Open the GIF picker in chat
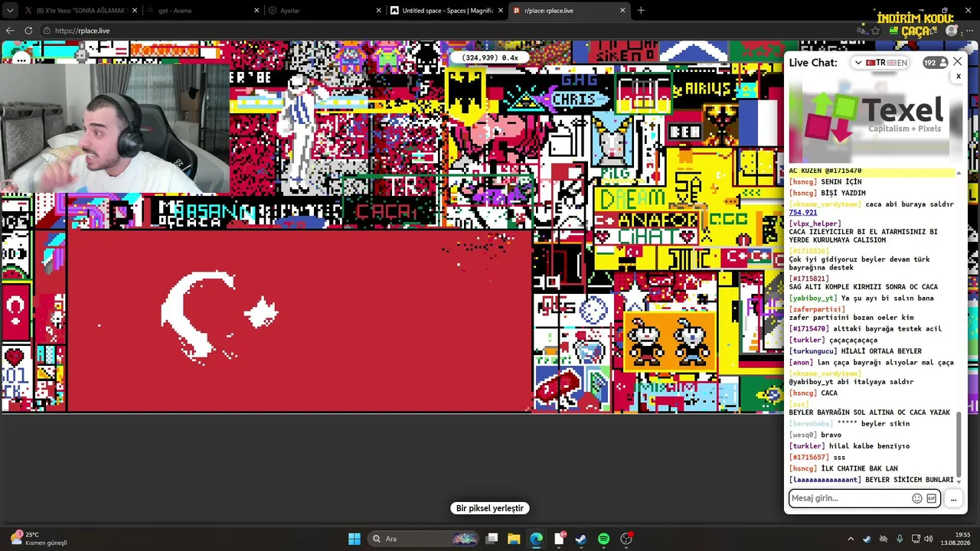This screenshot has width=980, height=551. coord(932,498)
